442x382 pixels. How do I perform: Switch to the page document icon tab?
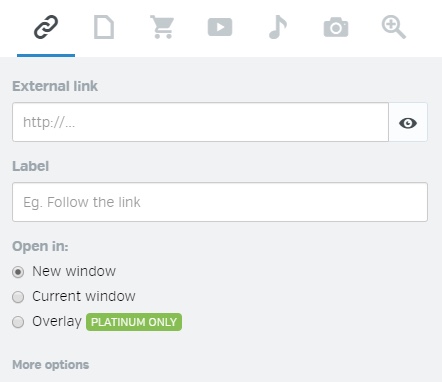(x=104, y=27)
